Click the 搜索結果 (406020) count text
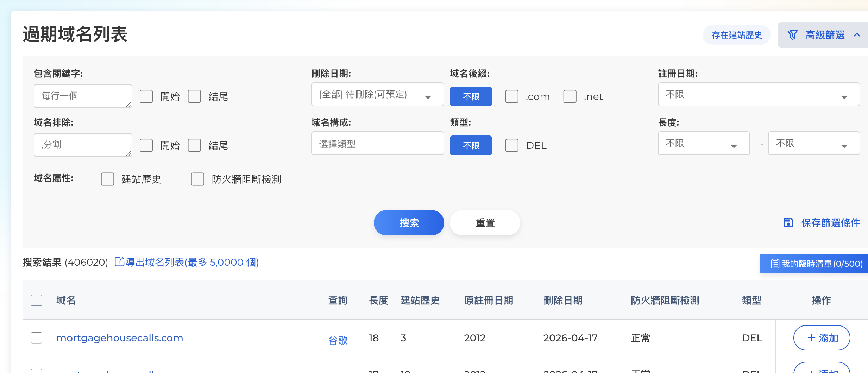Viewport: 868px width, 373px height. [65, 262]
